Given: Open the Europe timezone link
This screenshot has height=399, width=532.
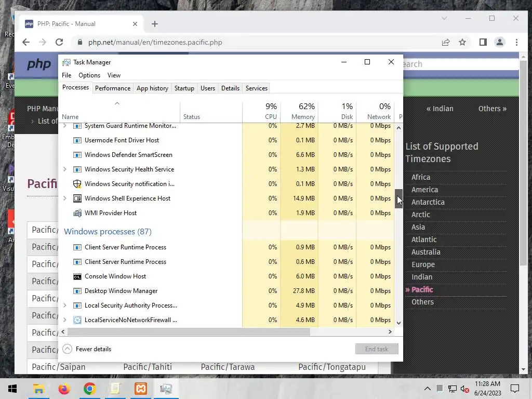Looking at the screenshot, I should point(423,264).
